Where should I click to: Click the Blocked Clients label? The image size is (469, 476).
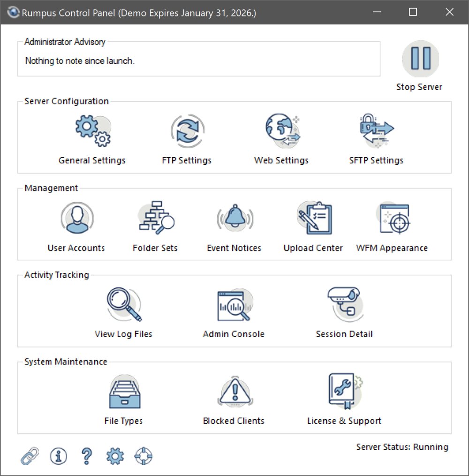point(234,421)
